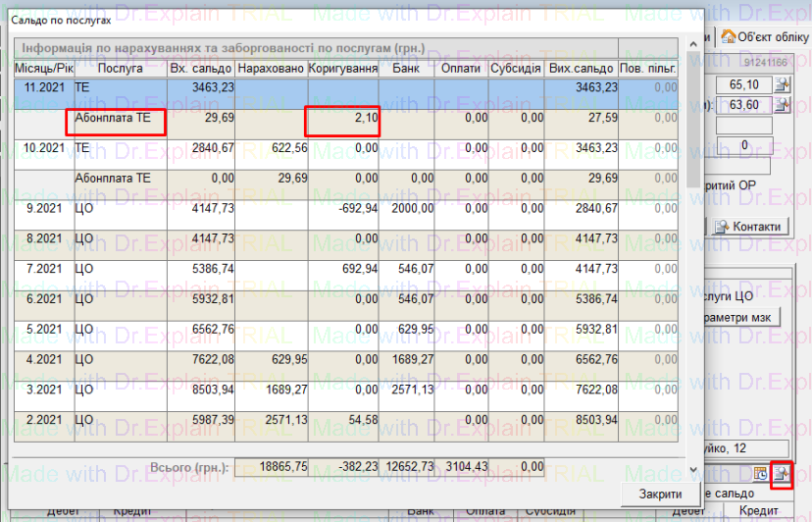Click the Вих.сальдо column header
Viewport: 812px width, 522px height.
pyautogui.click(x=583, y=69)
